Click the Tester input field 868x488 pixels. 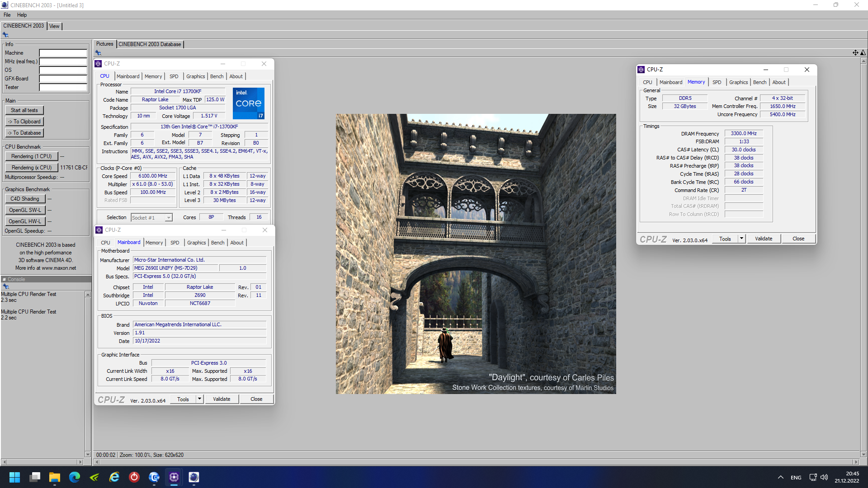point(63,87)
